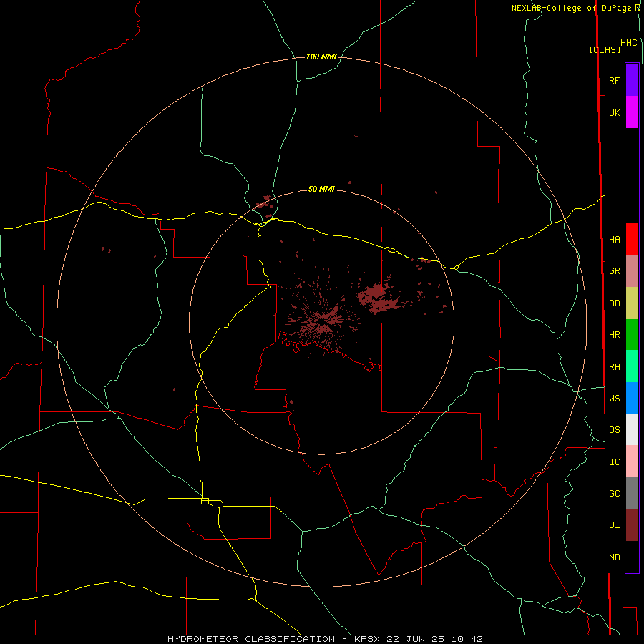Click the GC legend label
Viewport: 644px width, 644px height.
[x=614, y=493]
